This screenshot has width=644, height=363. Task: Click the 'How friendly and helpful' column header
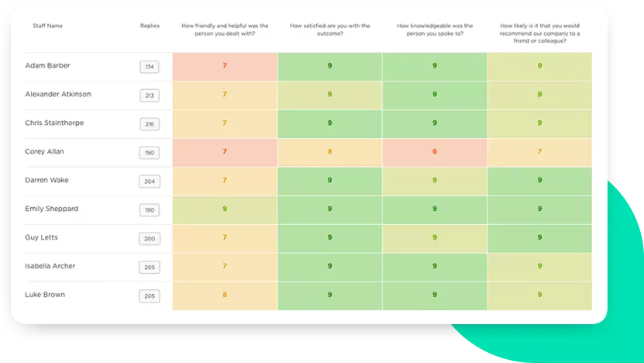pyautogui.click(x=225, y=29)
